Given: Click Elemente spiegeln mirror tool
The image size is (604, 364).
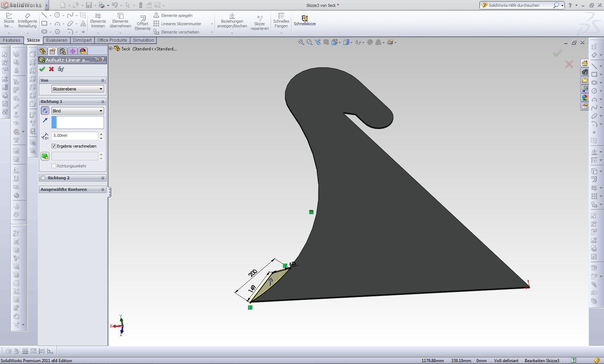Looking at the screenshot, I should click(x=173, y=15).
